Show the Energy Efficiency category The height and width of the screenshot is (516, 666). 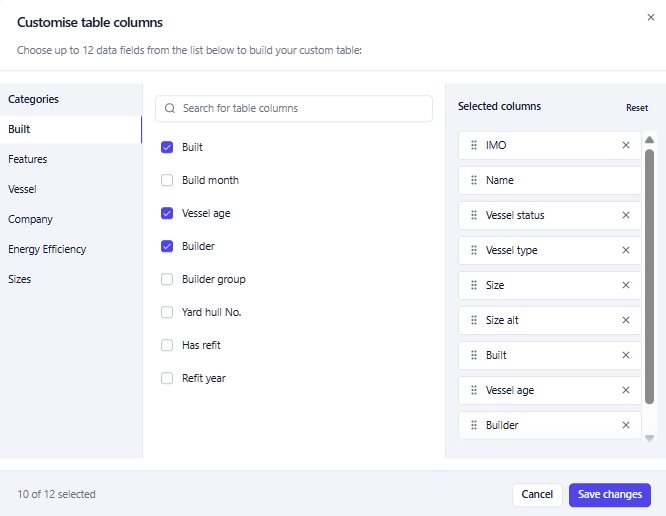(71, 249)
